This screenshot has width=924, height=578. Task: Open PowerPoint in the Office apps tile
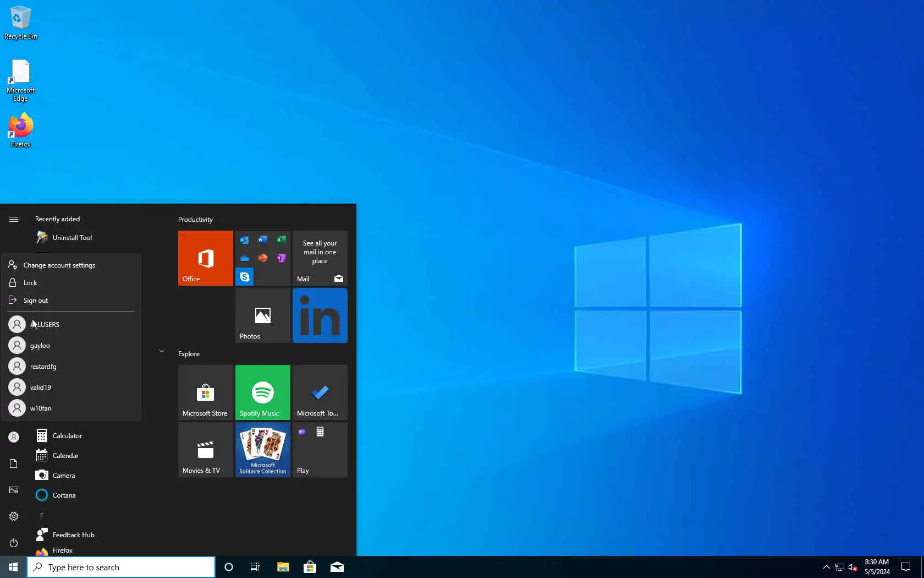(x=263, y=258)
